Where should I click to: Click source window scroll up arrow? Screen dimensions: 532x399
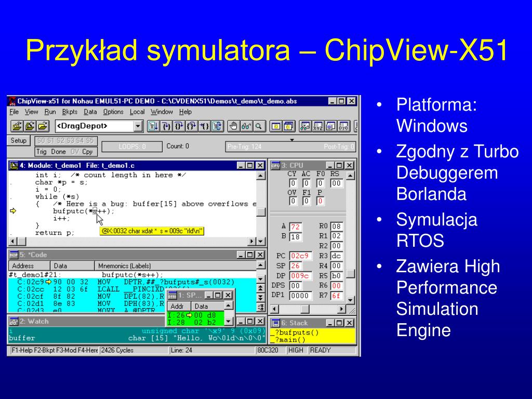point(261,176)
